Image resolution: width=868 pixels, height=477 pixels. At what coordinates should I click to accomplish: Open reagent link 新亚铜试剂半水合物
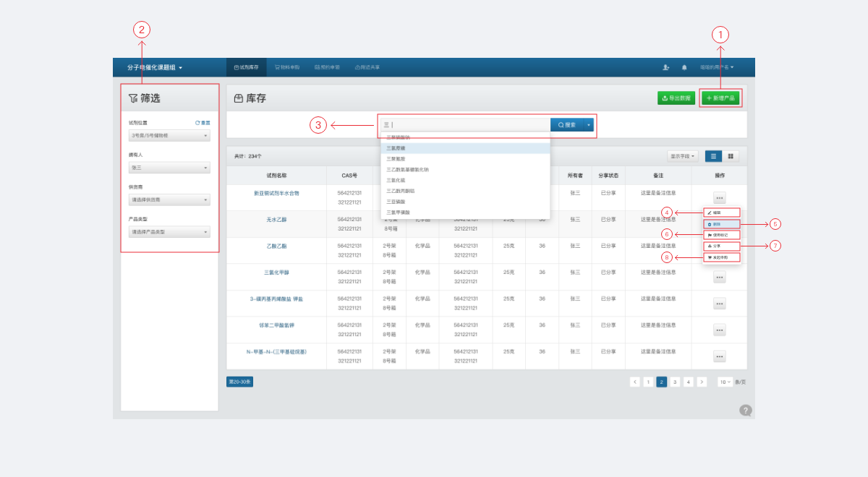tap(276, 193)
